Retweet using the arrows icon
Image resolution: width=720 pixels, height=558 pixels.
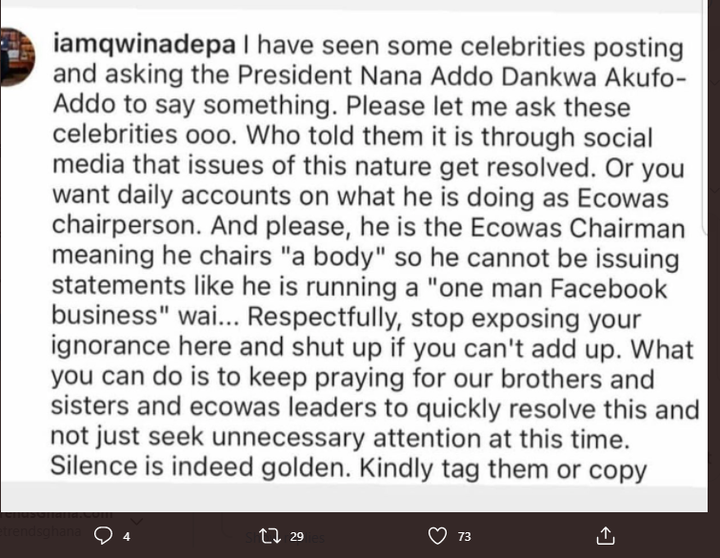[x=270, y=536]
